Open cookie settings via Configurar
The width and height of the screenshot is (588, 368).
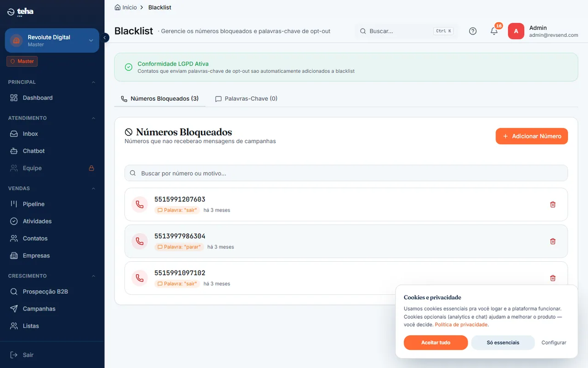pos(554,343)
